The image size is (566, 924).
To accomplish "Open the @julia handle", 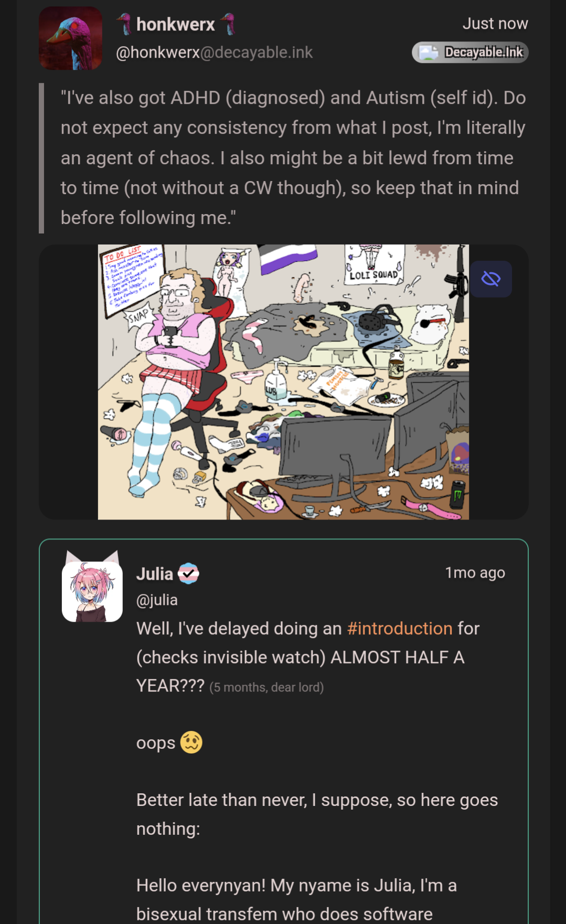I will (157, 600).
